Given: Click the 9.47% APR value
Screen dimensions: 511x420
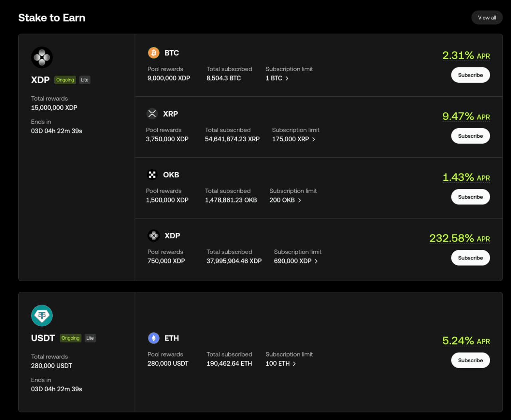Looking at the screenshot, I should point(466,116).
